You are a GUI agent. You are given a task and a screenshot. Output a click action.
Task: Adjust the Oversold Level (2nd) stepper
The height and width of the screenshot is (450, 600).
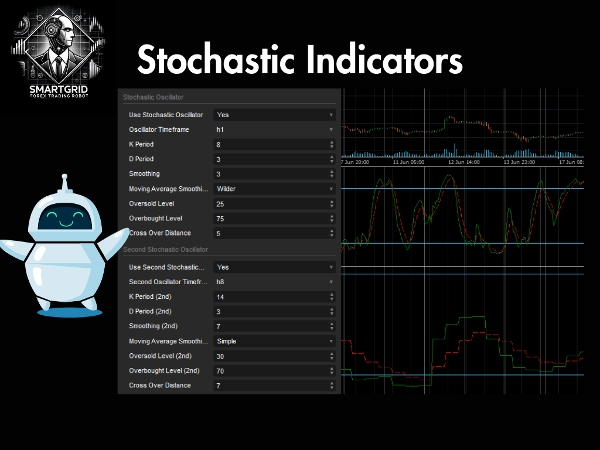tap(332, 355)
